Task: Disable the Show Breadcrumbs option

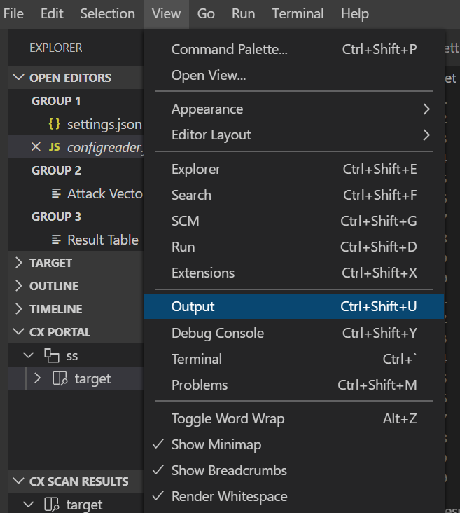Action: click(229, 470)
